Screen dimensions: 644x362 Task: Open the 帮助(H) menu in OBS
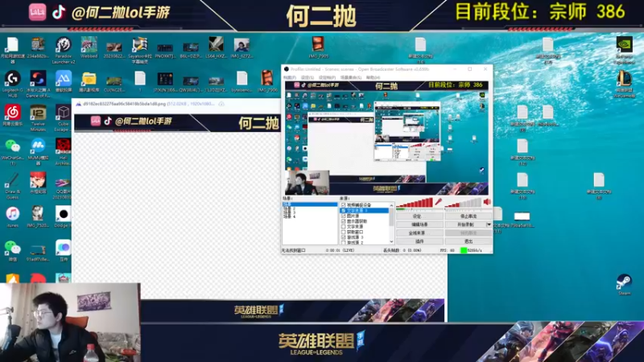point(373,77)
